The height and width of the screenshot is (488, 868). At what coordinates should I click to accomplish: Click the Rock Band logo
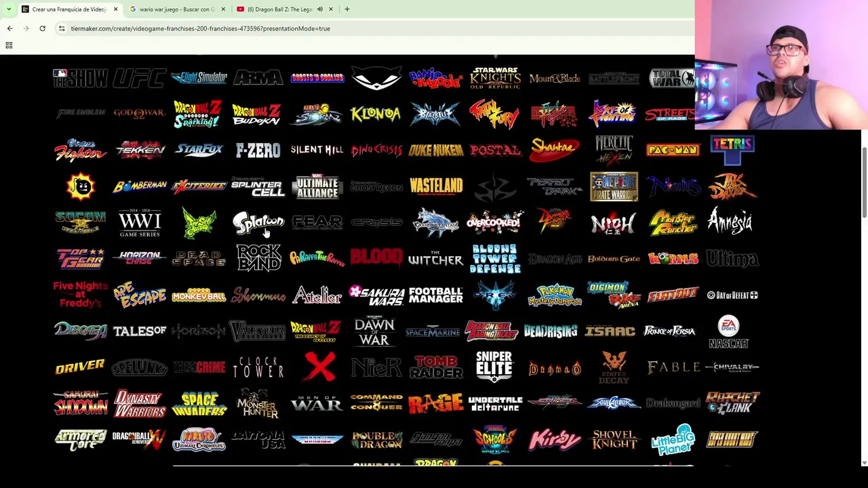pos(258,258)
